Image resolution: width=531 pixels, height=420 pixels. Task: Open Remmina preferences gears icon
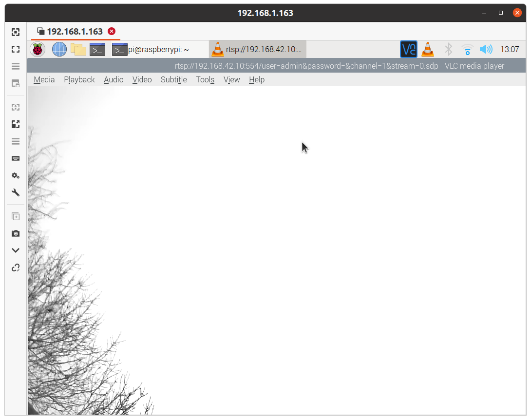(x=16, y=175)
